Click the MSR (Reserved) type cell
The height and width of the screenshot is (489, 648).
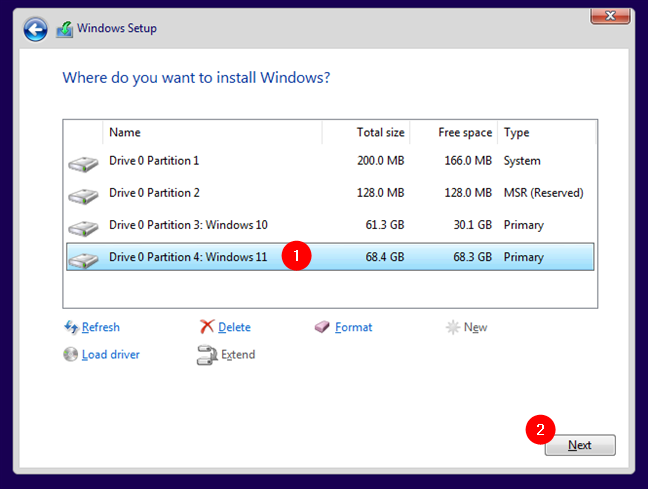coord(543,193)
